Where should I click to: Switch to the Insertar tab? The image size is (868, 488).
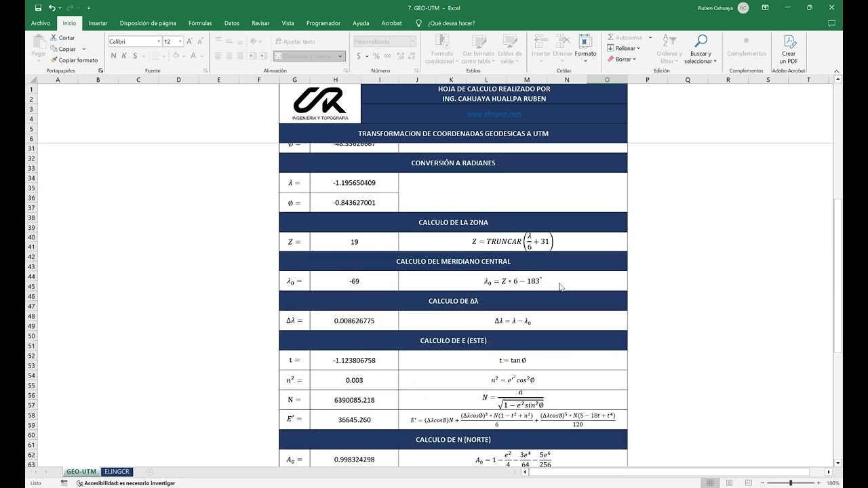(x=98, y=23)
